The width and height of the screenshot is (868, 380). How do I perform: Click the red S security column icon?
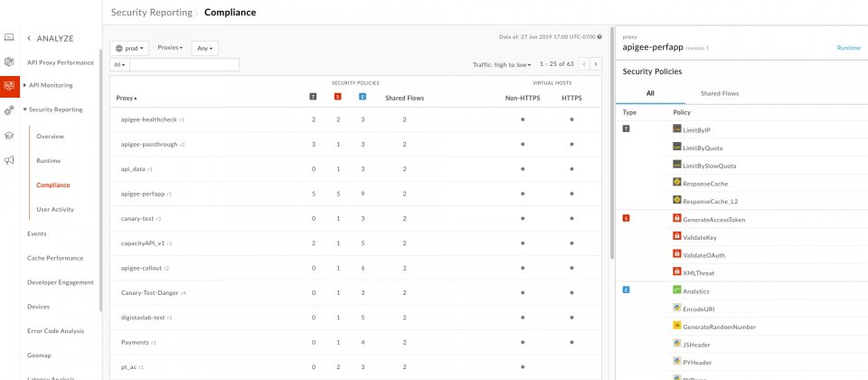pos(337,97)
